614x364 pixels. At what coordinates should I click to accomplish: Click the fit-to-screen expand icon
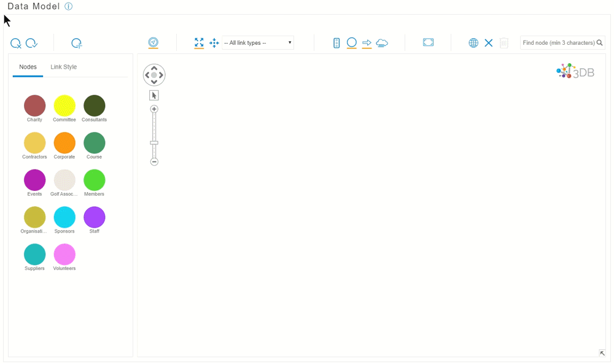pyautogui.click(x=198, y=43)
